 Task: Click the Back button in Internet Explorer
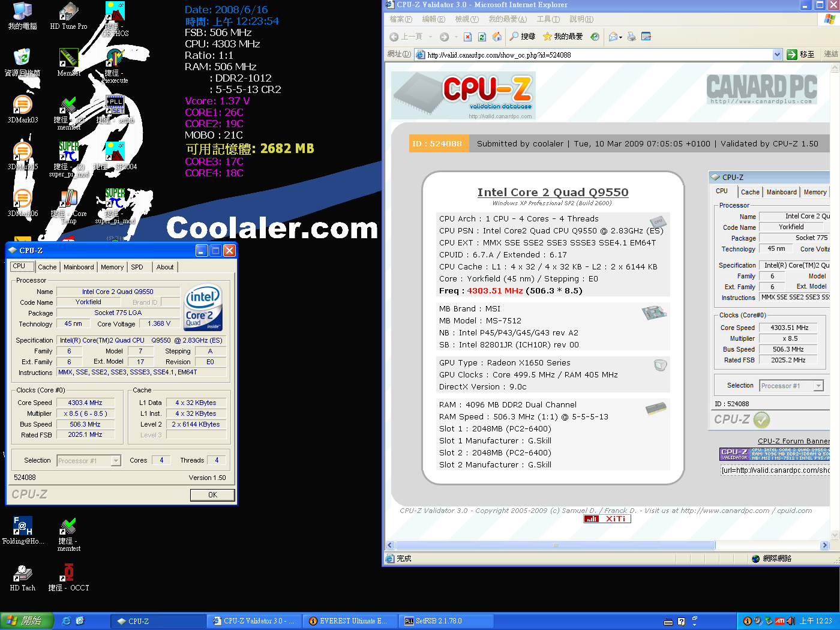point(406,37)
